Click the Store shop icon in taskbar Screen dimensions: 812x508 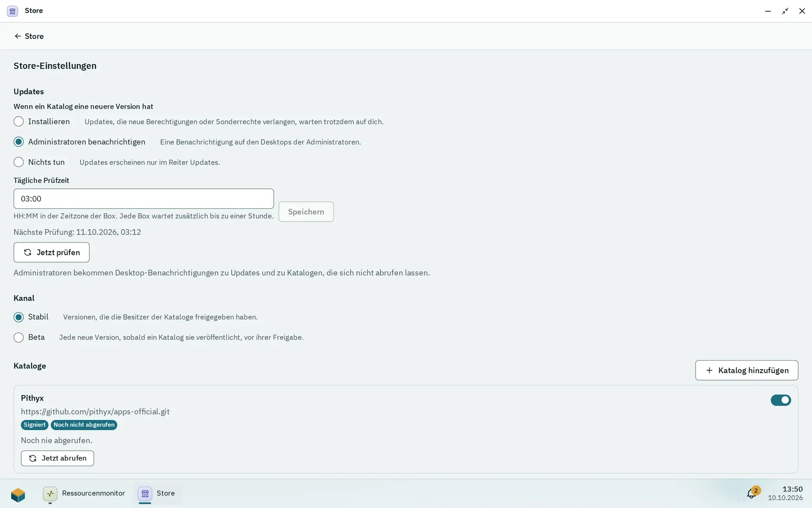(x=145, y=494)
